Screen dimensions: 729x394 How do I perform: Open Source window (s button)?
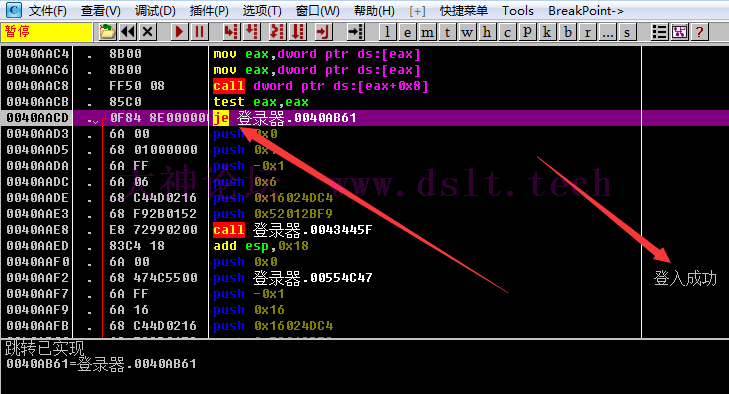[x=627, y=32]
